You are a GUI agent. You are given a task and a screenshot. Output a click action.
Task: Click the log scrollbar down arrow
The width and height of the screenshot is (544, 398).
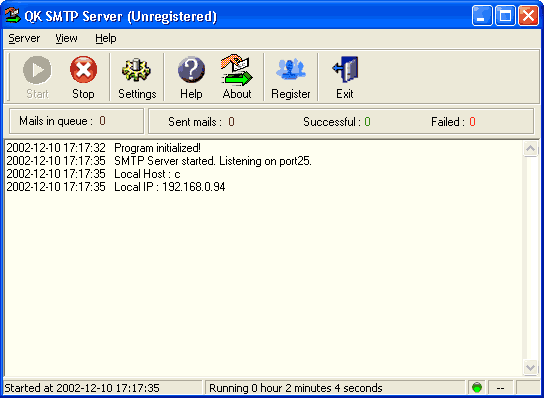530,367
